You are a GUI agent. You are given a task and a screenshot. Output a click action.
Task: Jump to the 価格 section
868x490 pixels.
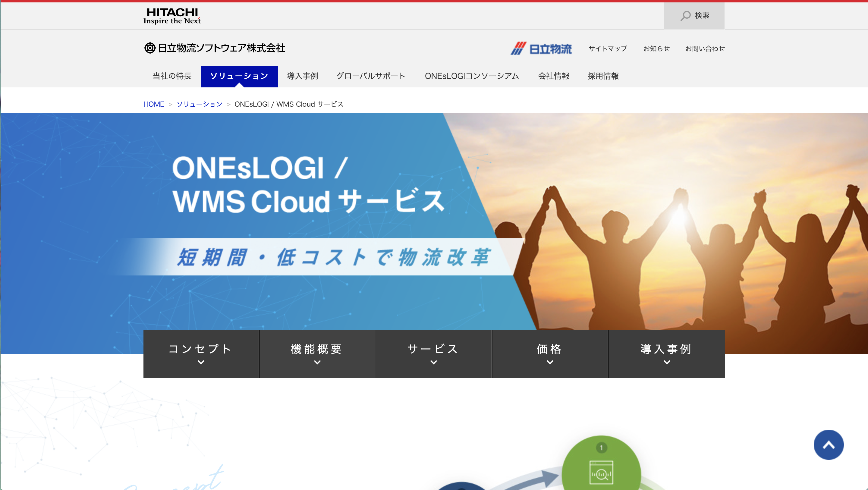pos(550,353)
